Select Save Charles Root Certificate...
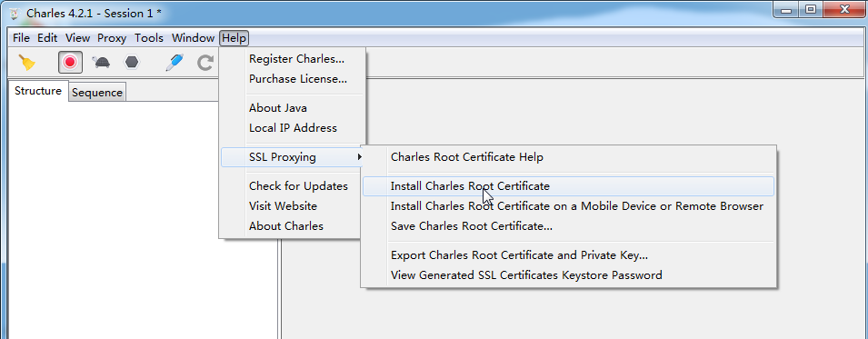 click(569, 226)
